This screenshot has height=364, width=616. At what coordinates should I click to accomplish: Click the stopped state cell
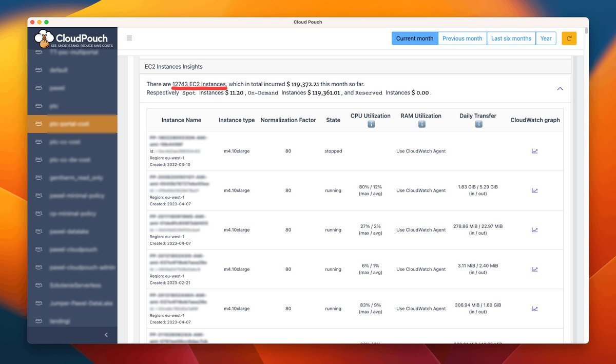pyautogui.click(x=333, y=151)
